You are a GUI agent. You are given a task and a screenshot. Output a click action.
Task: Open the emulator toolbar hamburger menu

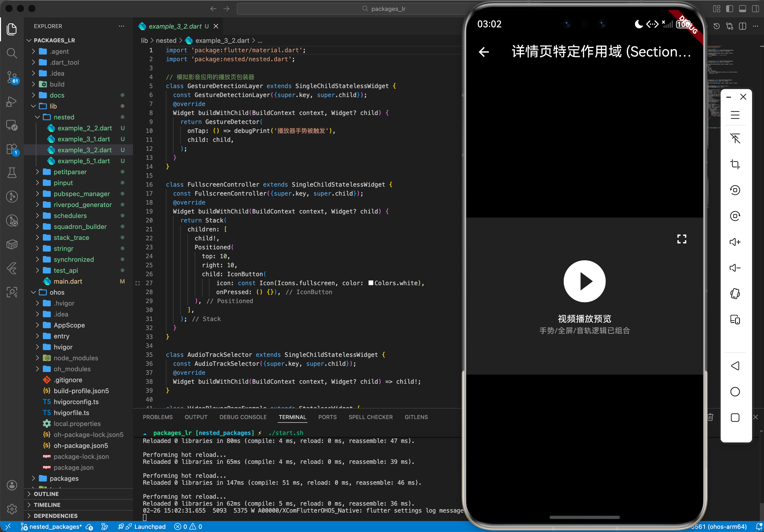coord(735,115)
